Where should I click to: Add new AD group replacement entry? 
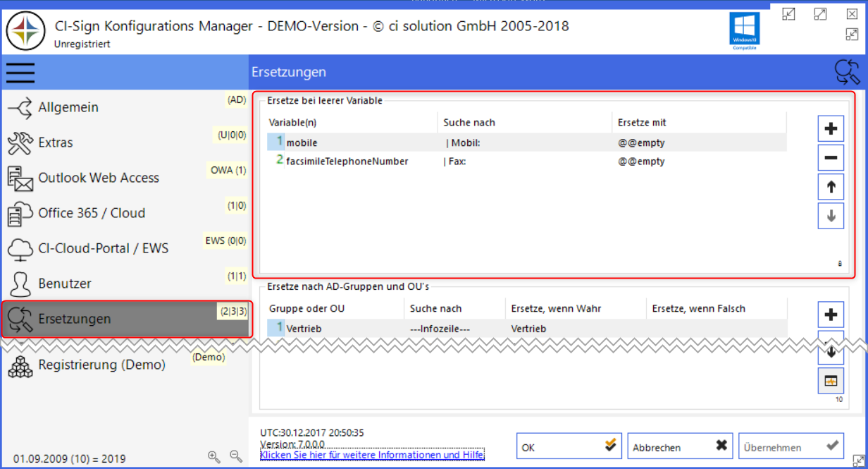(831, 314)
